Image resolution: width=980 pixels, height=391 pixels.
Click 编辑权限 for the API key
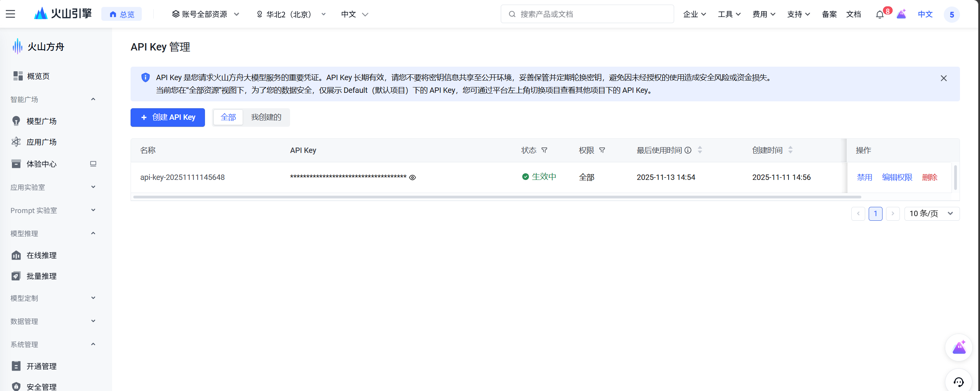point(897,177)
